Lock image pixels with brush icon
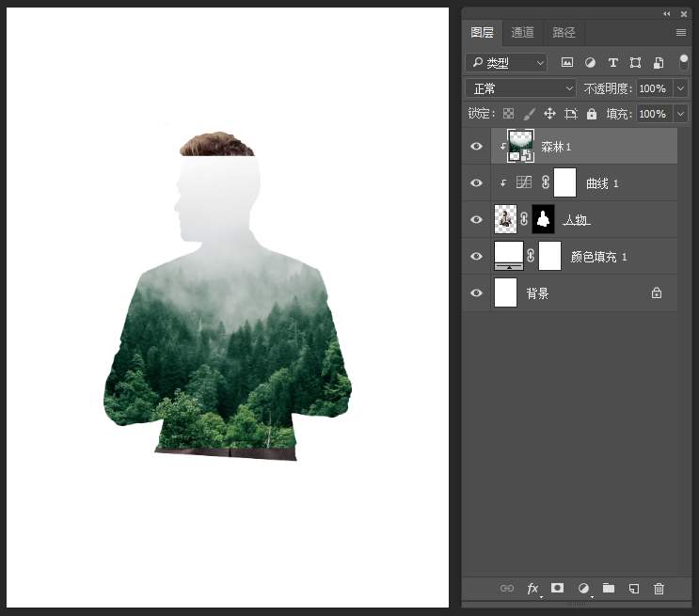Viewport: 699px width, 616px height. (x=529, y=114)
